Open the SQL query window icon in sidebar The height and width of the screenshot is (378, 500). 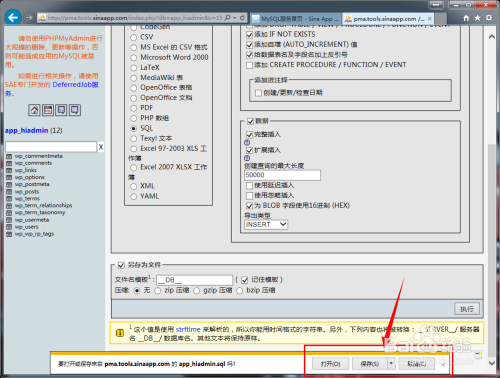point(48,110)
